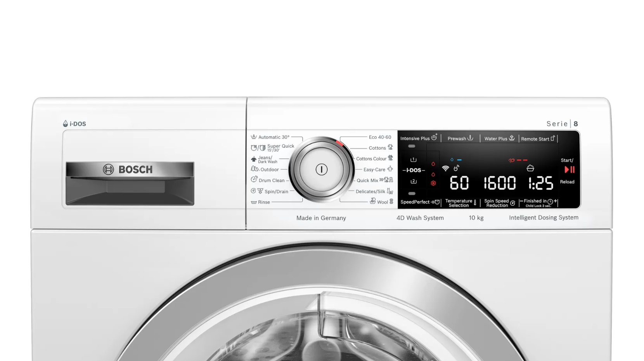
Task: Push the power button on the dial
Action: point(321,169)
